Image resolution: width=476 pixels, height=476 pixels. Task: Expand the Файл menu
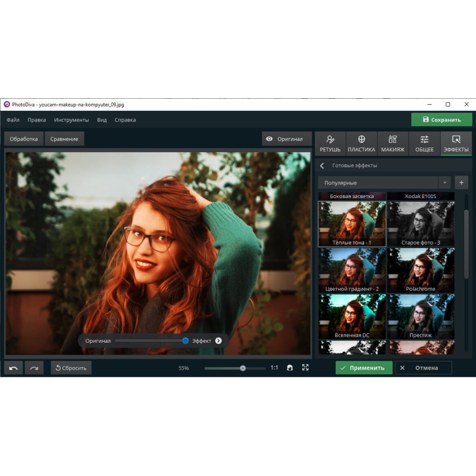click(x=13, y=120)
